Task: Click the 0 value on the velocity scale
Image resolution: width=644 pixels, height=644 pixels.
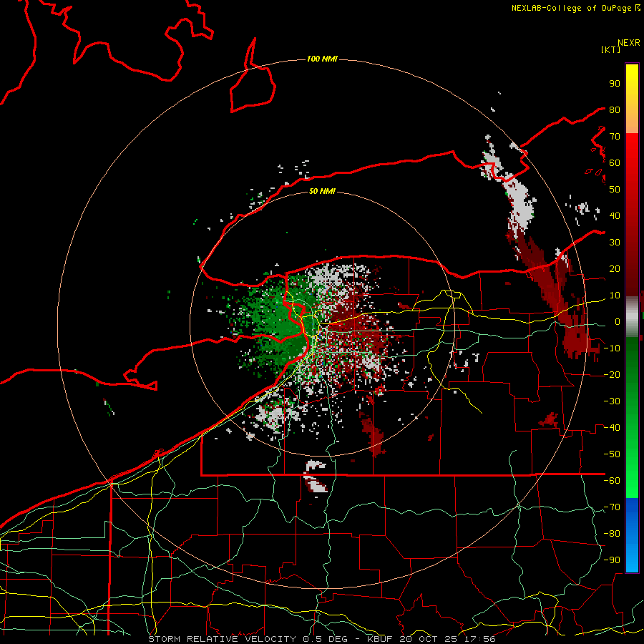Action: coord(618,321)
